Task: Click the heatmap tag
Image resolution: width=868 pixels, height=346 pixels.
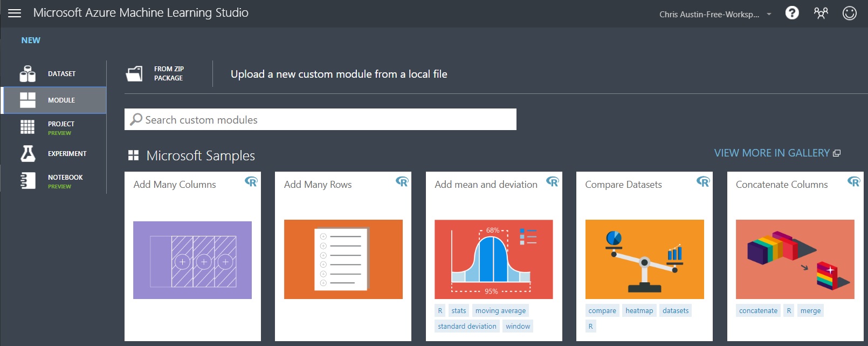Action: (639, 311)
